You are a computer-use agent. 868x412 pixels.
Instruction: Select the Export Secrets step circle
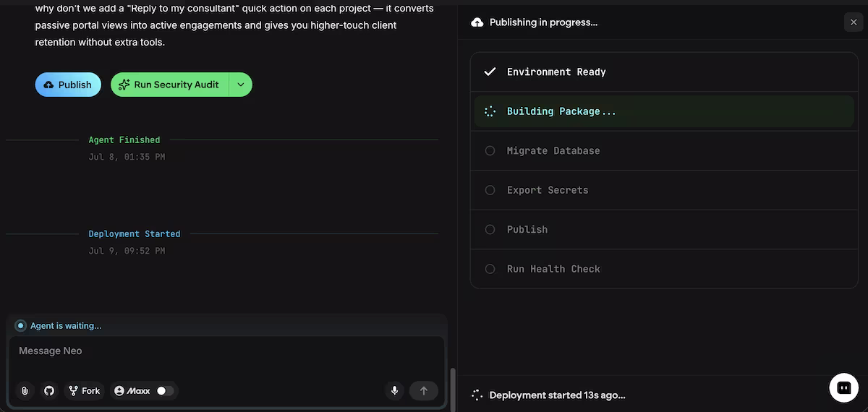point(490,190)
